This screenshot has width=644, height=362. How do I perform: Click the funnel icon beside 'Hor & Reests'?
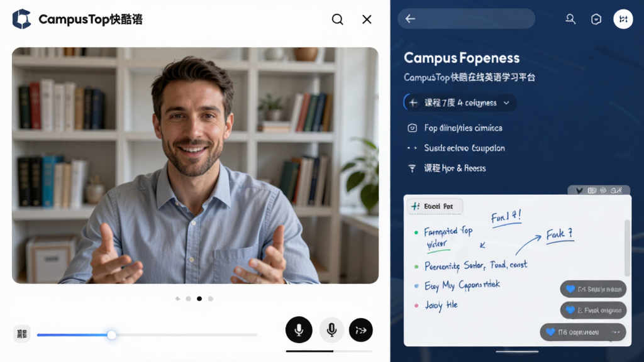[x=412, y=168]
